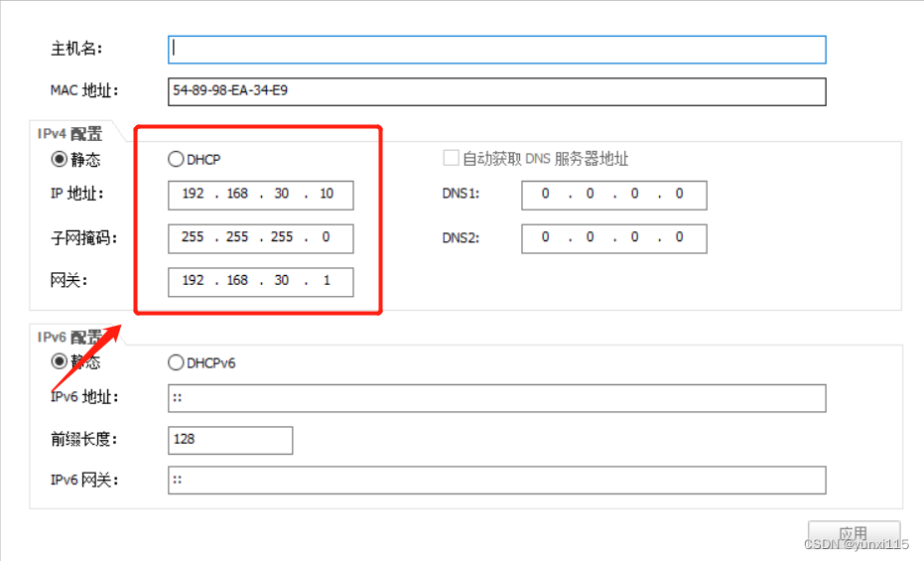Click the IPv6 address field
Screen dimensions: 924x561
pos(497,398)
